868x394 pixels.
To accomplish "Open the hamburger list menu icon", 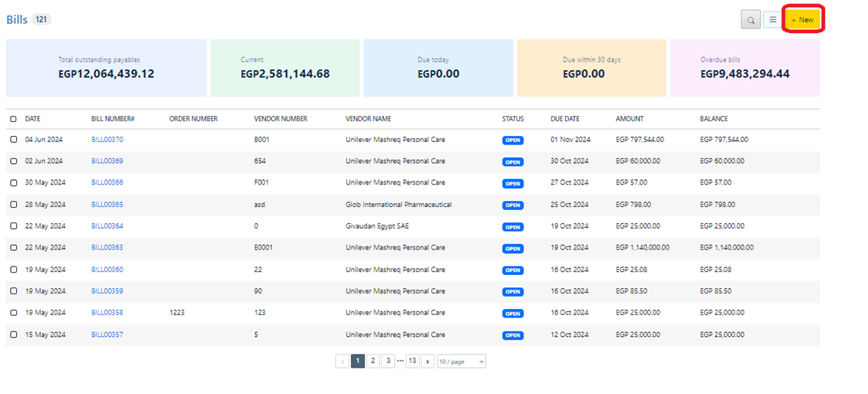I will 772,20.
